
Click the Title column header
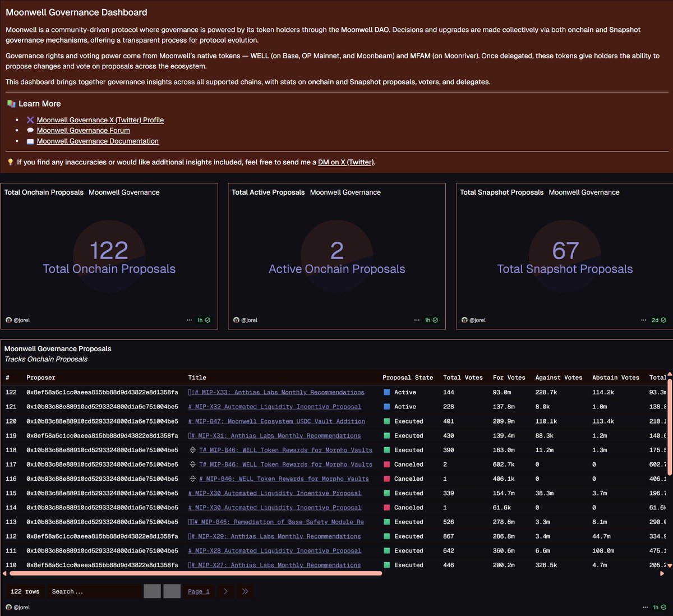(x=197, y=378)
